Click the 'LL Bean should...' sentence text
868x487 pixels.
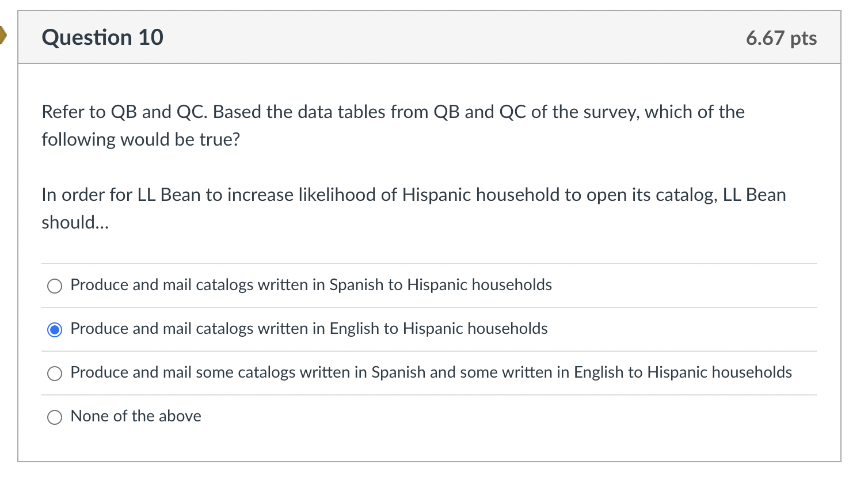point(413,208)
